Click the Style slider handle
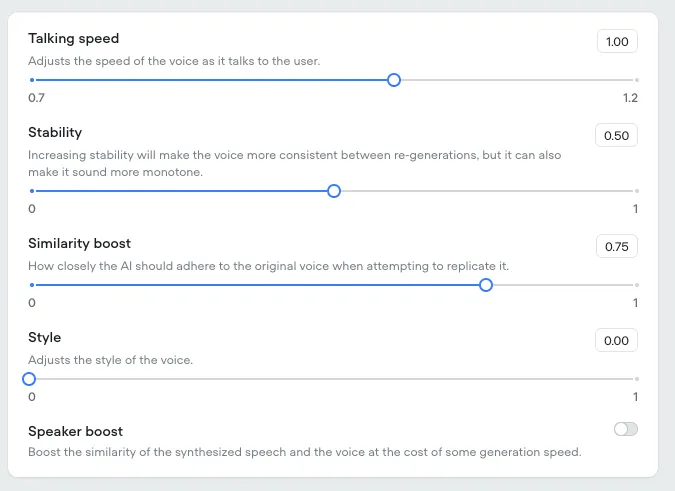The width and height of the screenshot is (675, 491). click(x=29, y=379)
